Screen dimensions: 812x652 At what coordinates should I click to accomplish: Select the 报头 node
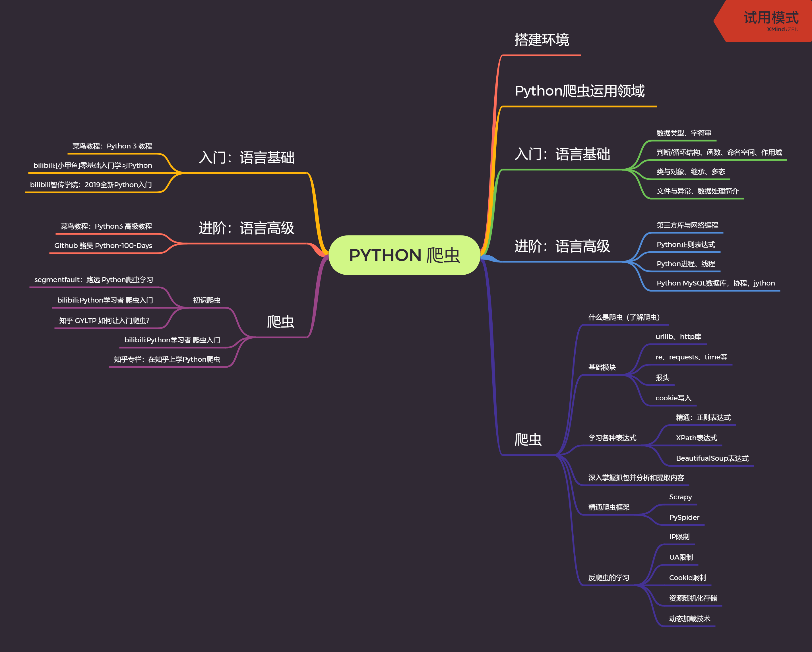pyautogui.click(x=662, y=378)
